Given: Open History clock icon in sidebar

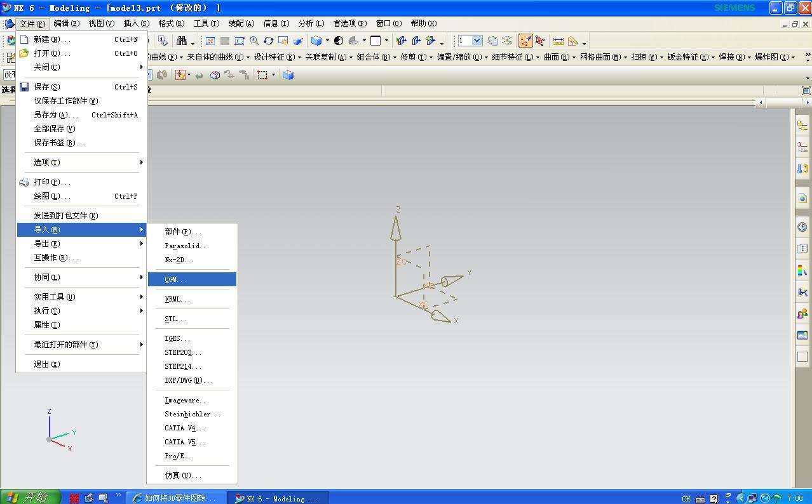Looking at the screenshot, I should click(802, 227).
